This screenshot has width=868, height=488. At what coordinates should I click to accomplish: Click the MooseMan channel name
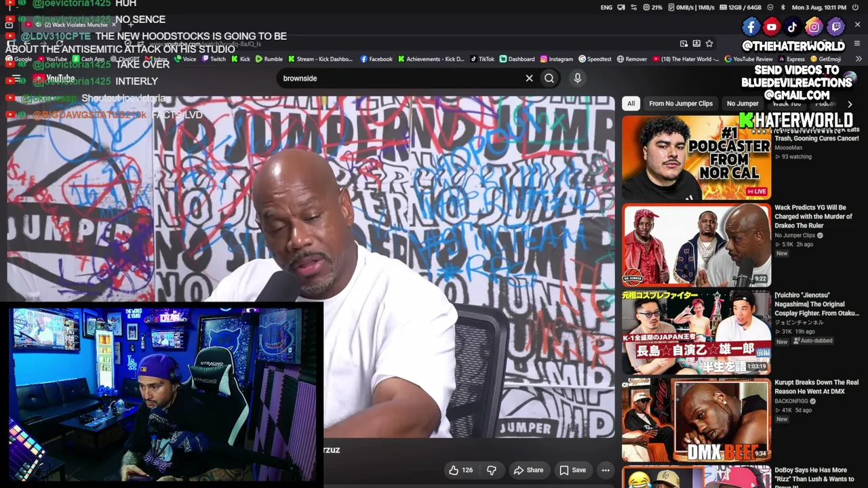(x=788, y=148)
